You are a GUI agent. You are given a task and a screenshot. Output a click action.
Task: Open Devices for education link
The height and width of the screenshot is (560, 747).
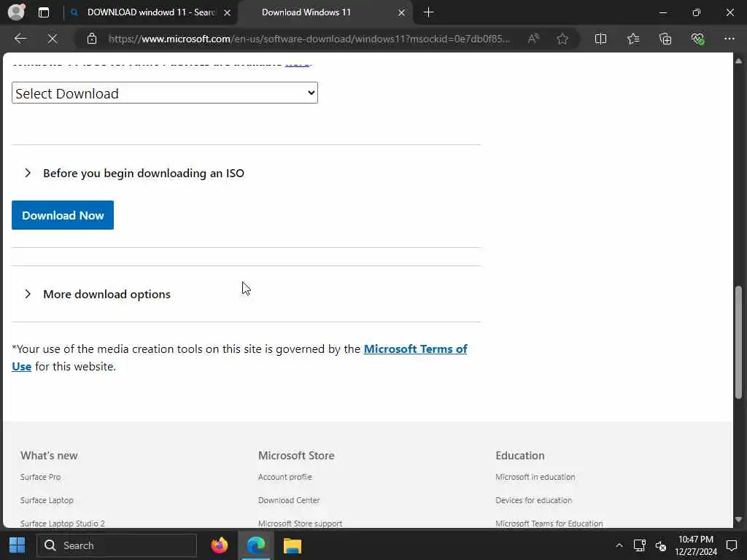(533, 500)
